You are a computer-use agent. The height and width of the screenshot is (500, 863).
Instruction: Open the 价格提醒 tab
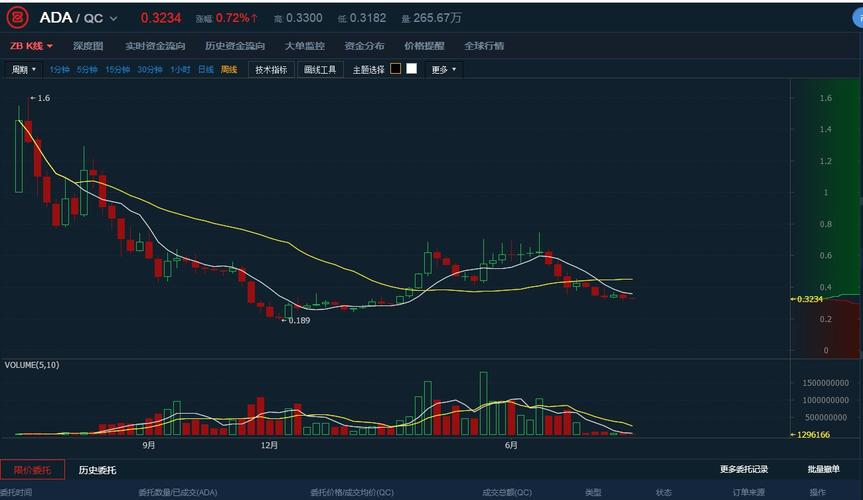click(424, 46)
